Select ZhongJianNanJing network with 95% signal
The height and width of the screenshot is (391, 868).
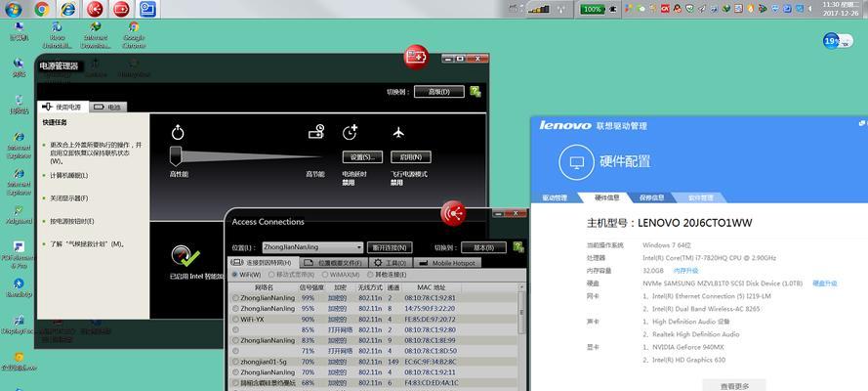coord(236,309)
